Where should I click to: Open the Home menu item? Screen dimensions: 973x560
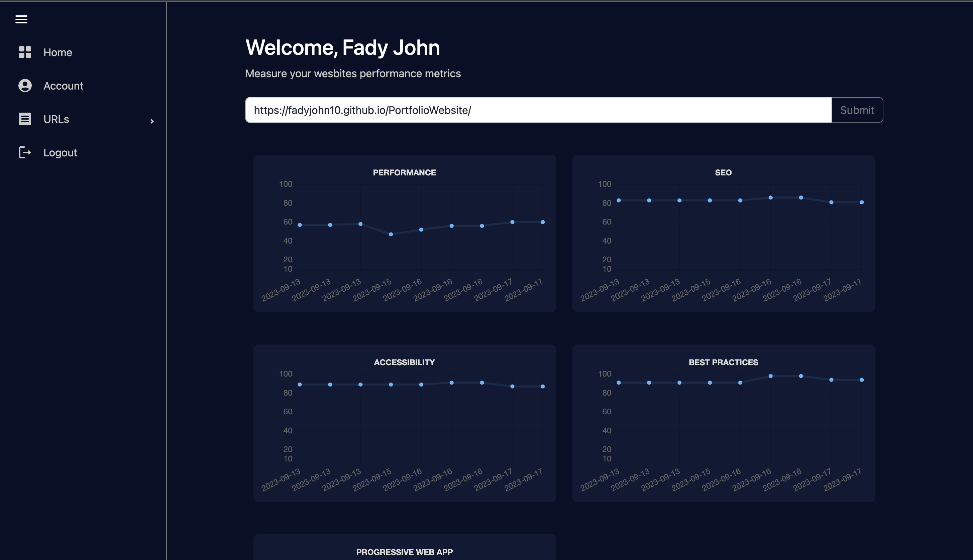pos(58,52)
